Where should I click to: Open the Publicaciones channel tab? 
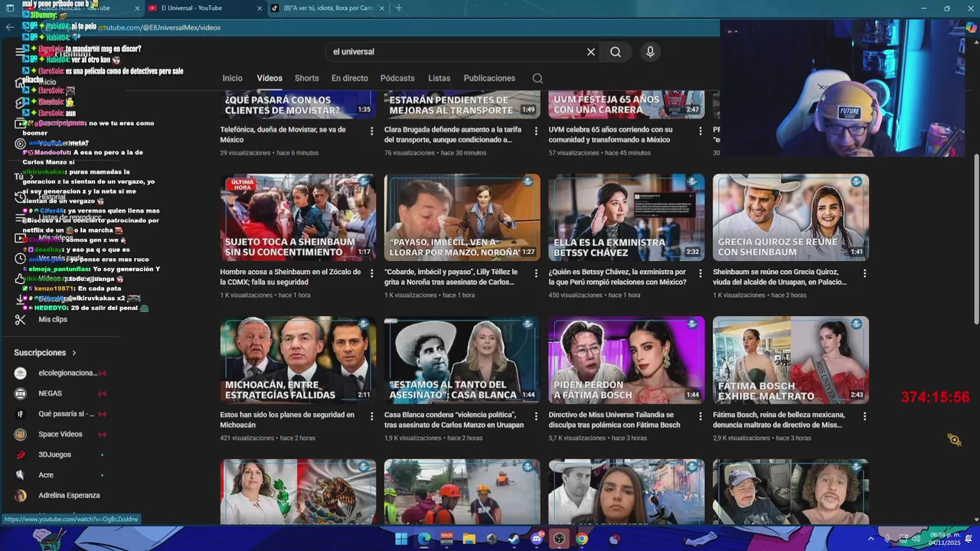coord(489,78)
